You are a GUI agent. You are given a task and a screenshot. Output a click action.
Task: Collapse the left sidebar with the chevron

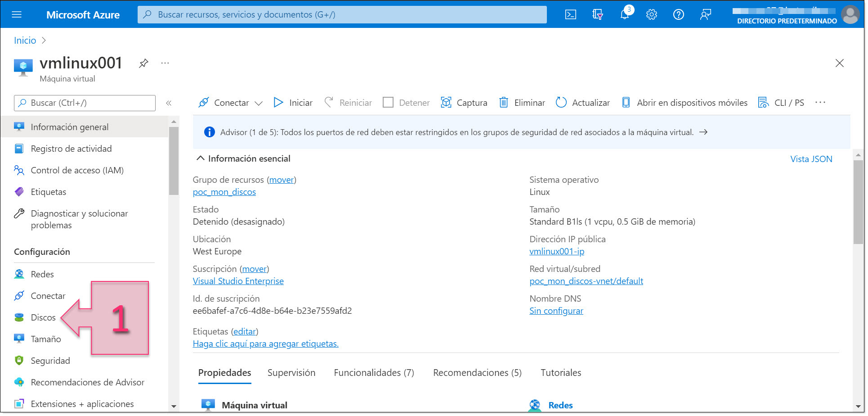(169, 103)
